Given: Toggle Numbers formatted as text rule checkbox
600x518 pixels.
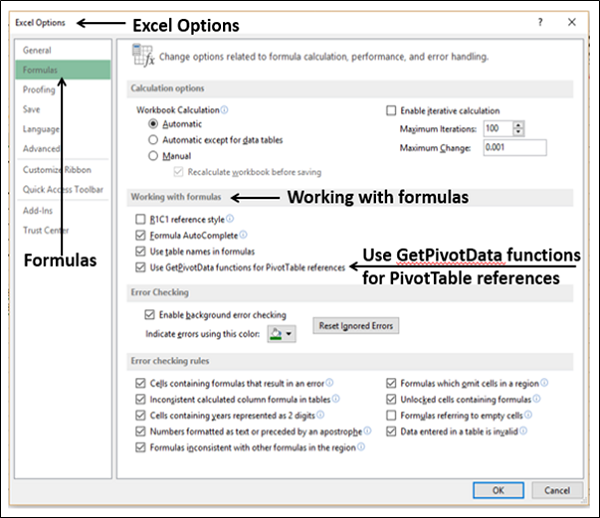Looking at the screenshot, I should (x=140, y=432).
